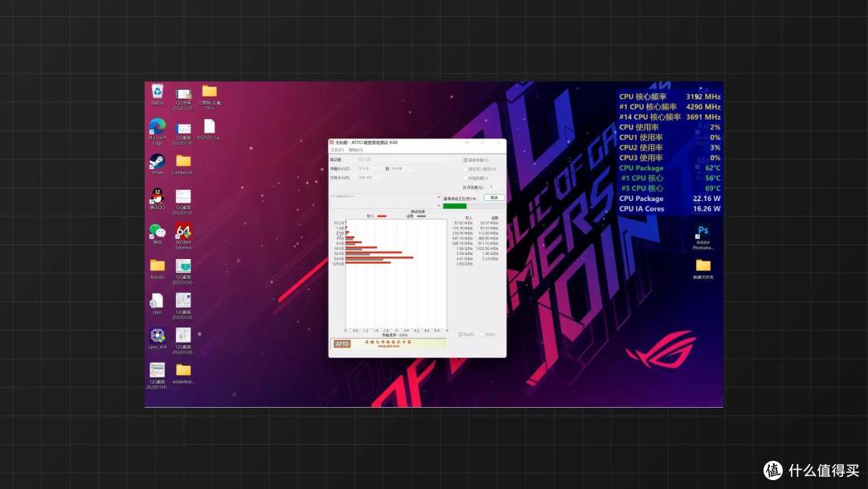Click the "3691 MHz" core frequency reading
868x489 pixels.
(x=703, y=117)
